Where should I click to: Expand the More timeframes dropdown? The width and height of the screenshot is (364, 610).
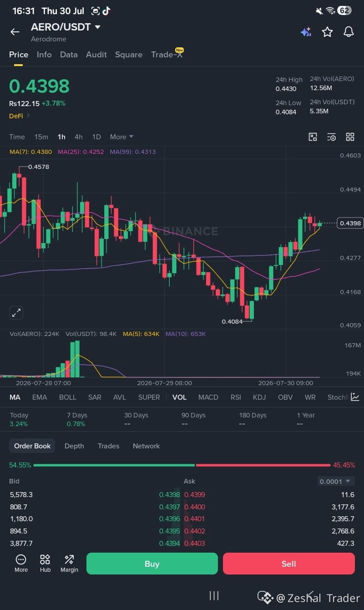121,137
